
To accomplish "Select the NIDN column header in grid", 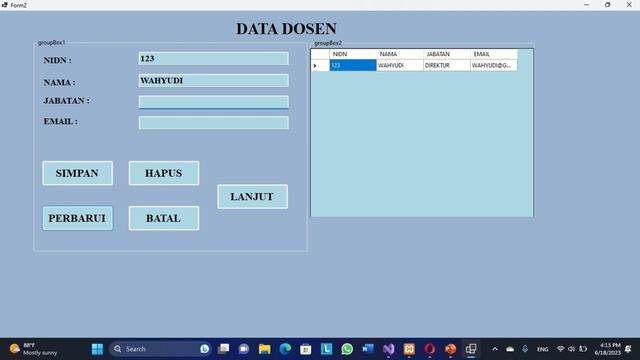I will point(353,54).
